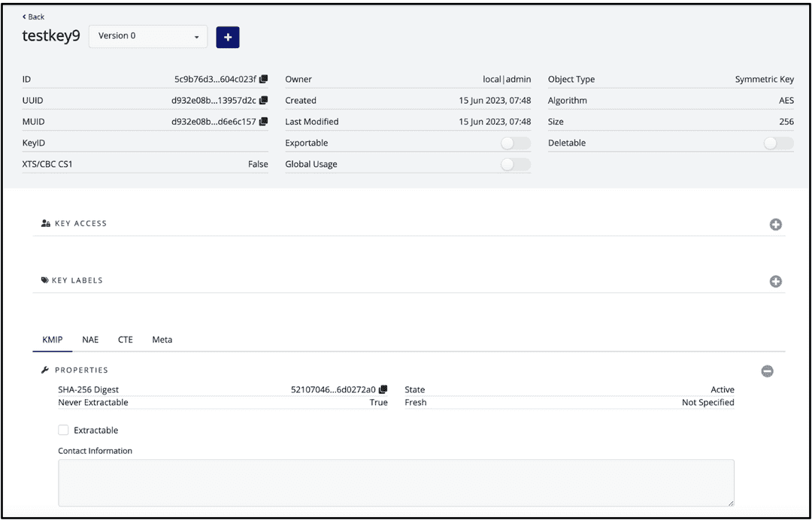Image resolution: width=812 pixels, height=520 pixels.
Task: Collapse the Properties section
Action: (767, 370)
